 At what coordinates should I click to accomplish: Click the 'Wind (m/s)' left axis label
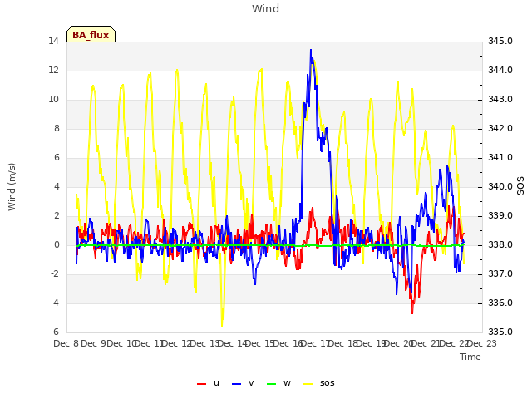click(12, 187)
